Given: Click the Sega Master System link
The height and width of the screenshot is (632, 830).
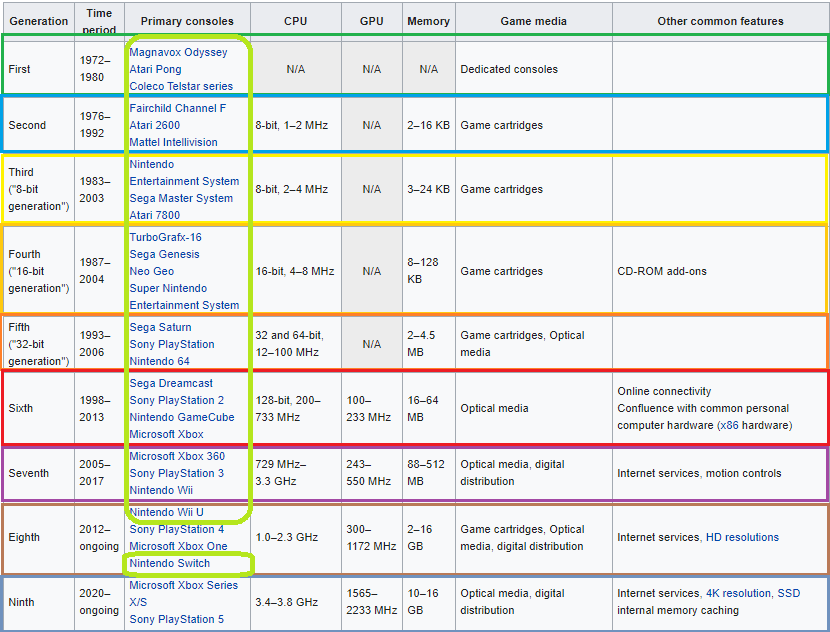Looking at the screenshot, I should (181, 198).
